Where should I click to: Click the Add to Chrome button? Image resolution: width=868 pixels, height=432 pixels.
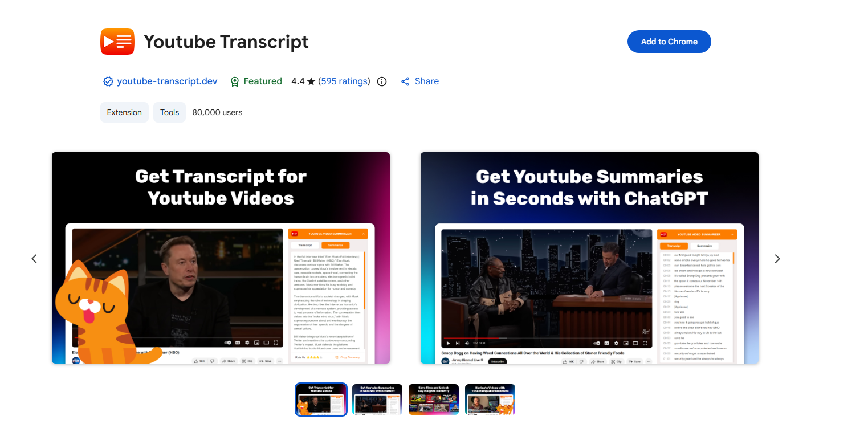669,41
